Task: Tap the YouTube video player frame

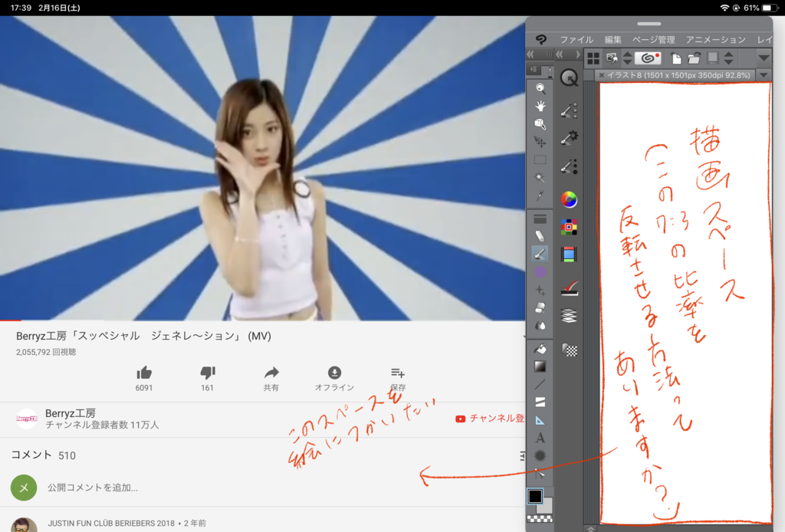Action: pyautogui.click(x=262, y=168)
